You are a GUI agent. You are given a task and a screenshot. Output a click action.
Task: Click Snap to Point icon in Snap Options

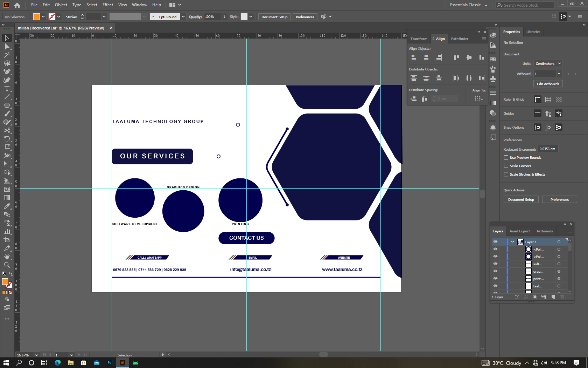[538, 128]
